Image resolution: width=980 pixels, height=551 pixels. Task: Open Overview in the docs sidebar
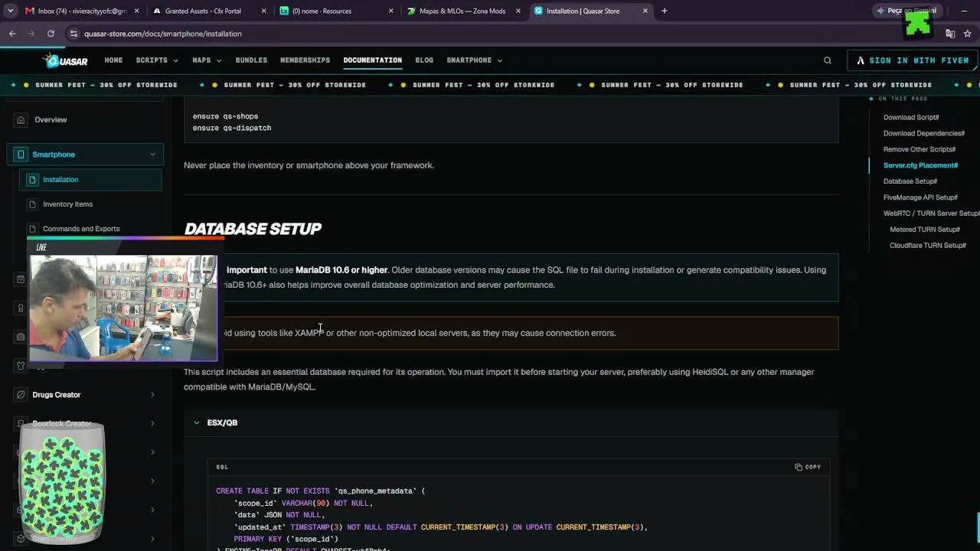51,119
